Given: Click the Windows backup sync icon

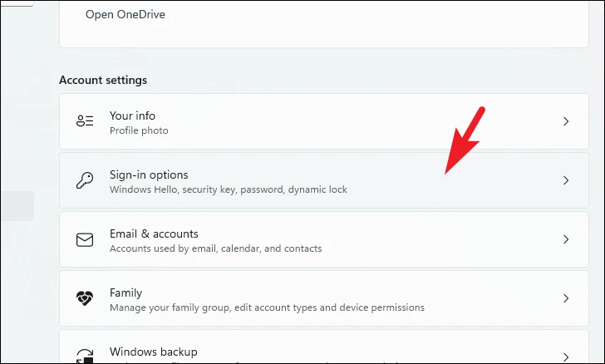Looking at the screenshot, I should (85, 356).
